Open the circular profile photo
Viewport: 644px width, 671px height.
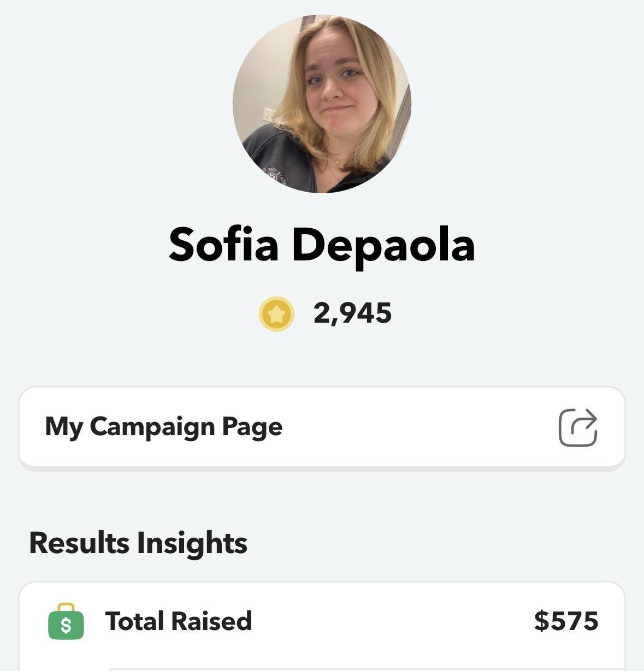click(322, 104)
